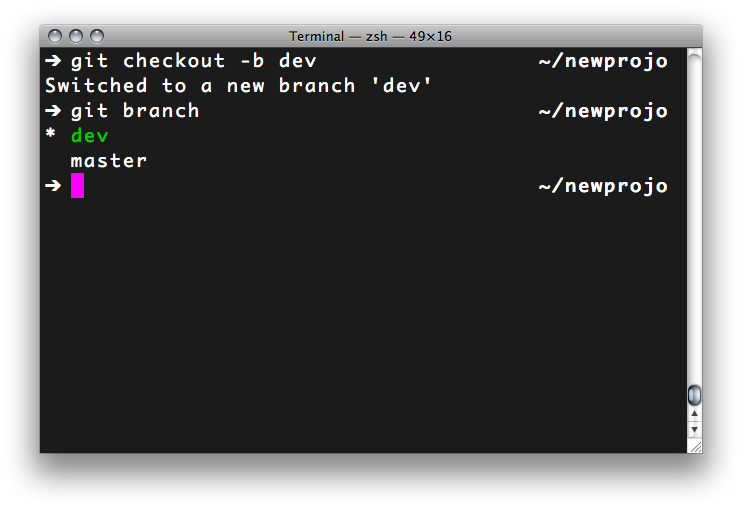Click the green 'dev' branch name
This screenshot has height=508, width=742.
pos(90,136)
